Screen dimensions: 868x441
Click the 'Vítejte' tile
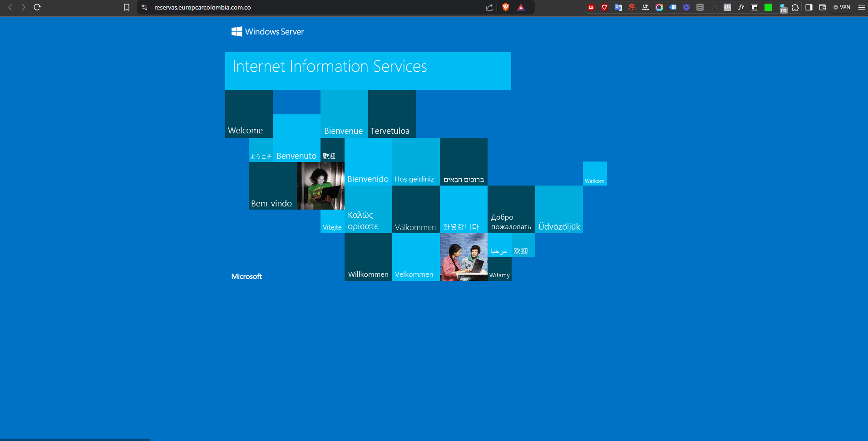coord(332,221)
